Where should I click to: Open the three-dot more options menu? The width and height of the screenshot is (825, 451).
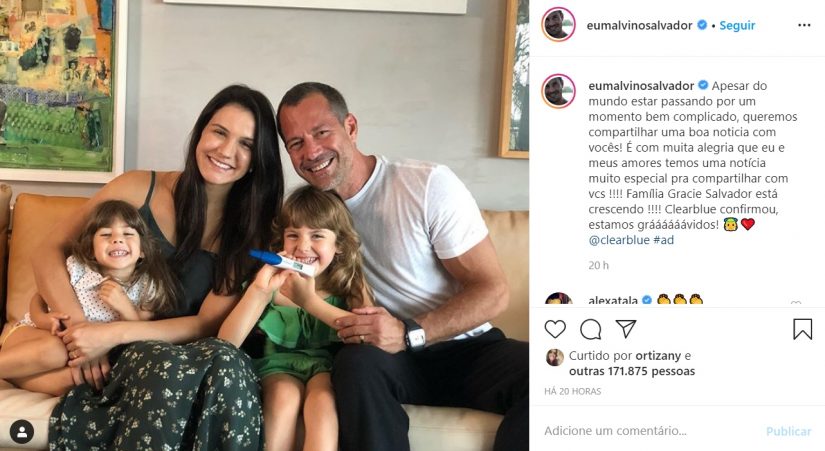(804, 25)
